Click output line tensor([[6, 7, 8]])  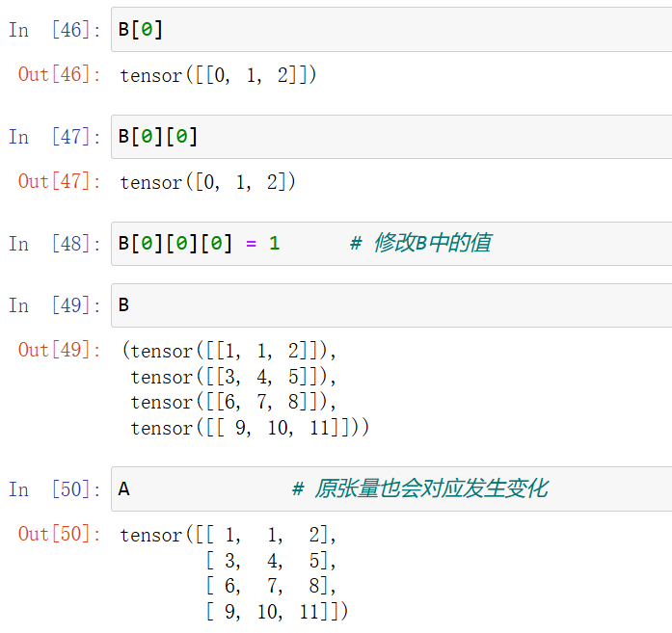[x=233, y=402]
